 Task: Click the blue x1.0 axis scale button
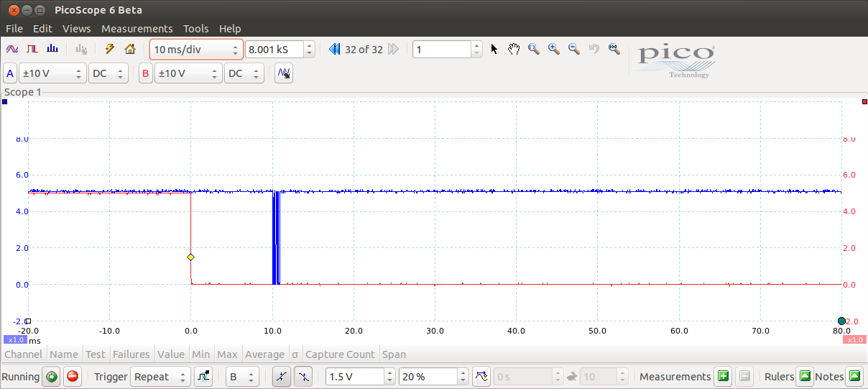click(15, 340)
